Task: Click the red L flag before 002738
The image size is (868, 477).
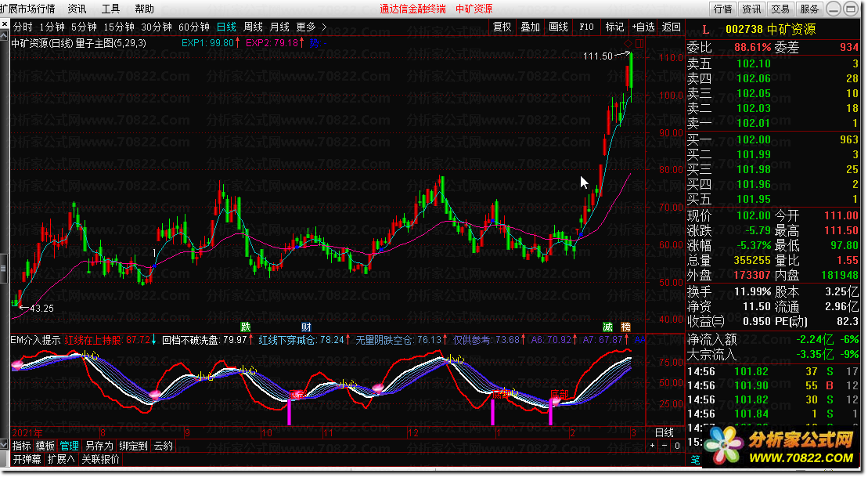Action: (x=705, y=30)
